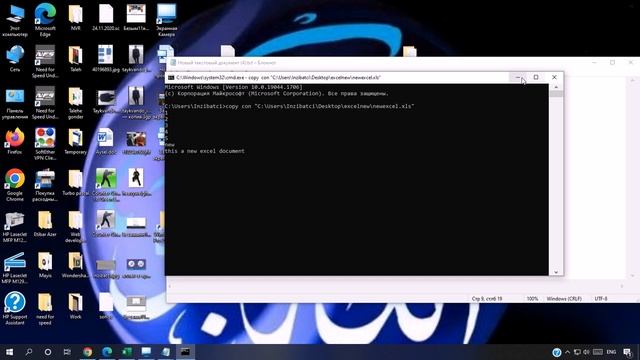
Task: Open the Покупка расходных shortcut
Action: coord(45,184)
